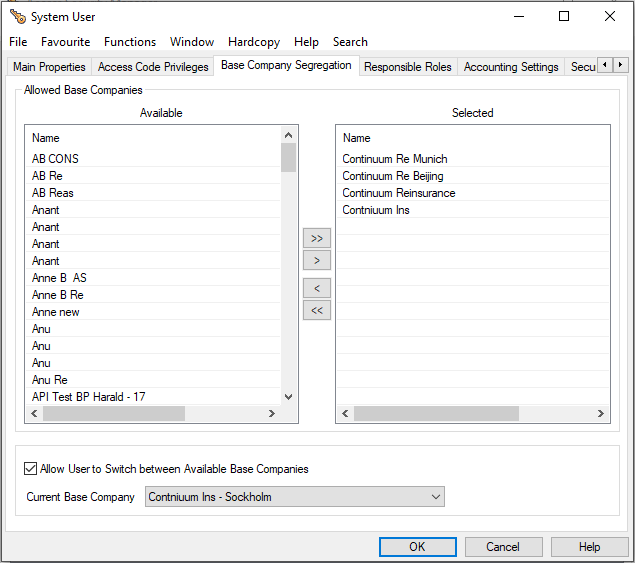The image size is (635, 563).
Task: Toggle Allow User to Switch checkbox
Action: coord(31,469)
